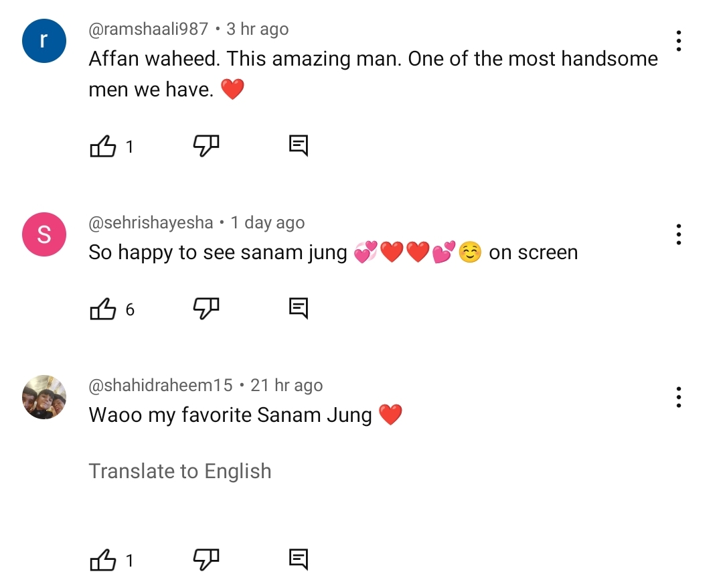The width and height of the screenshot is (723, 588).
Task: Click the '1 day ago' timestamp
Action: point(268,222)
